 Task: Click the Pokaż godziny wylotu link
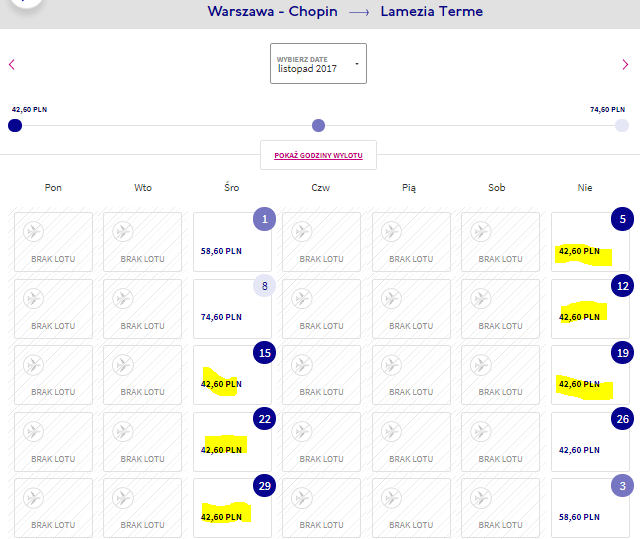(318, 155)
